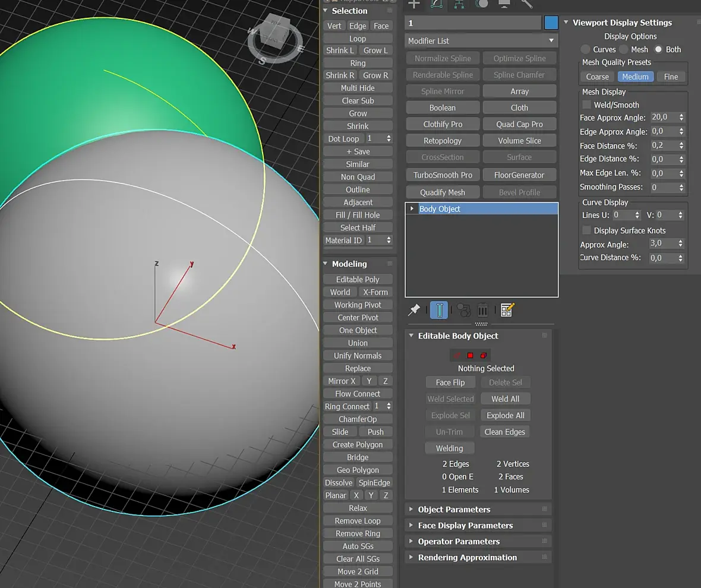Click the TurboSmooth Pro button
The height and width of the screenshot is (588, 701).
[443, 175]
